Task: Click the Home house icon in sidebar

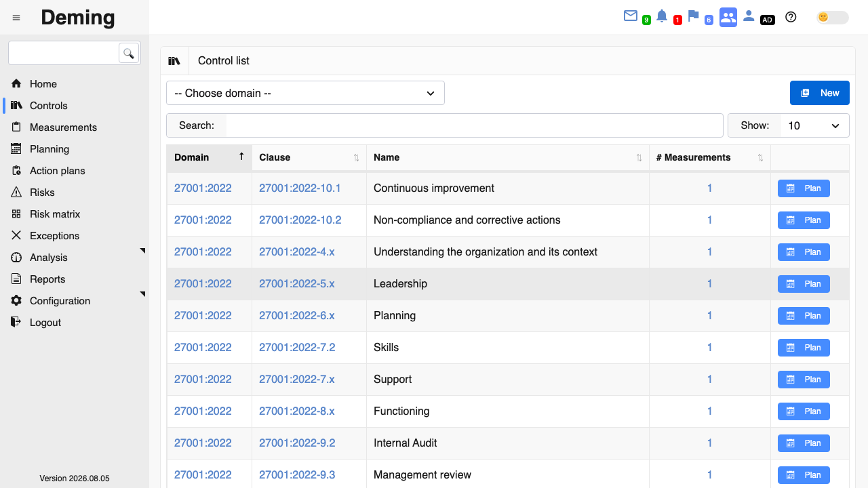Action: [x=16, y=84]
